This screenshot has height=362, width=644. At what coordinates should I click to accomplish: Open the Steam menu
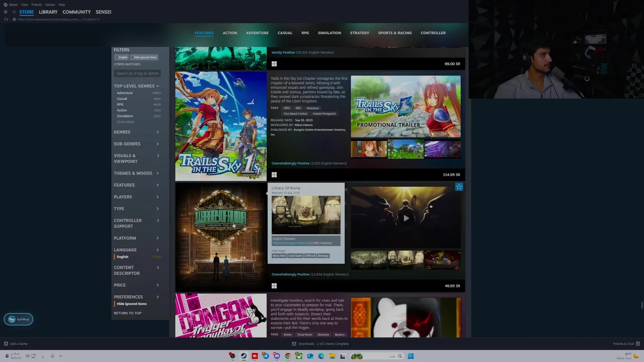click(13, 5)
